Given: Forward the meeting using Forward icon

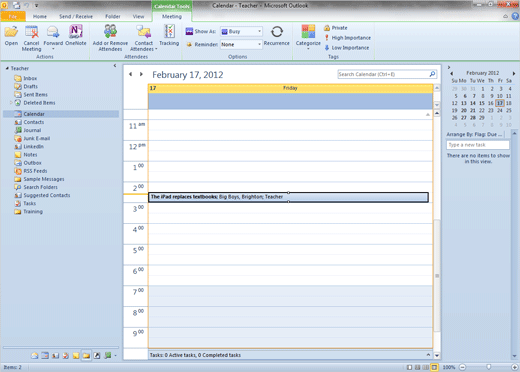Looking at the screenshot, I should point(53,37).
